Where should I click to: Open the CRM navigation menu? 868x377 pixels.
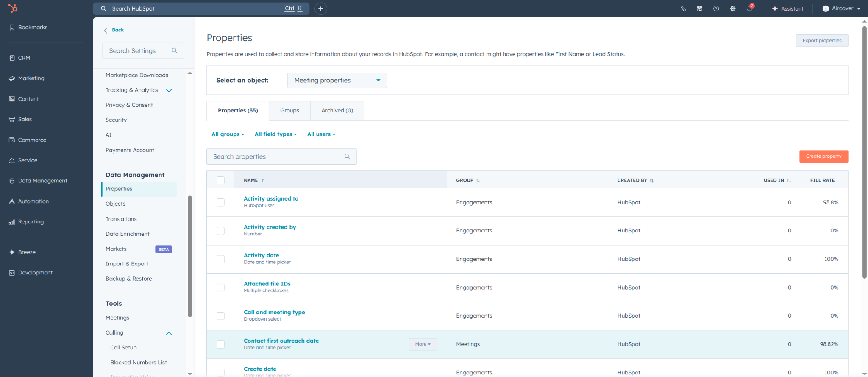point(20,58)
